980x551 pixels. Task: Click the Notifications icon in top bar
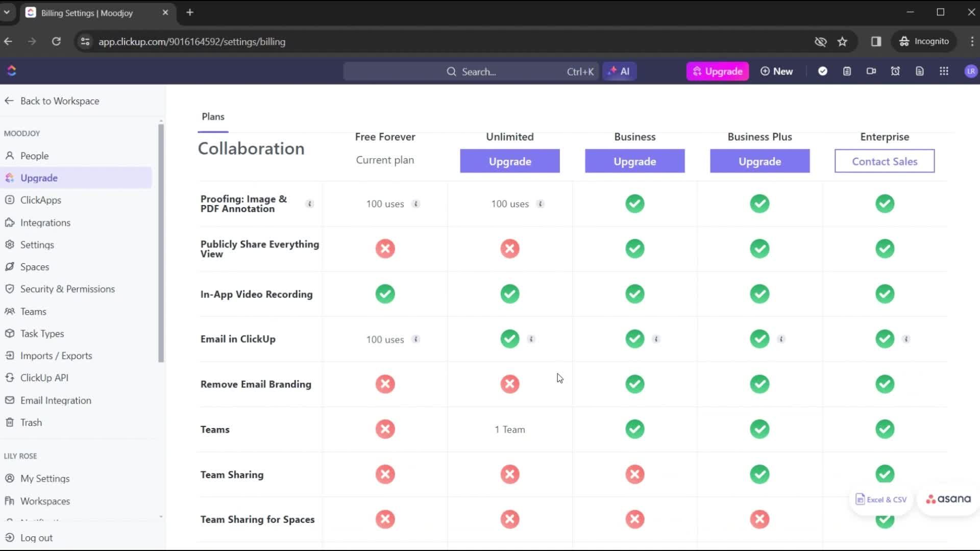[895, 71]
